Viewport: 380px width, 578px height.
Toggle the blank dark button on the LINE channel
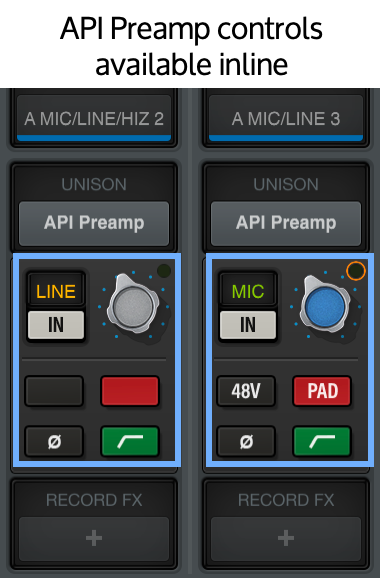pyautogui.click(x=54, y=391)
